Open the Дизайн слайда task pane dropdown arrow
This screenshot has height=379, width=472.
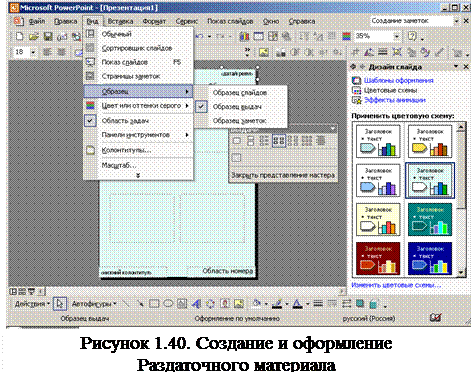click(x=456, y=67)
